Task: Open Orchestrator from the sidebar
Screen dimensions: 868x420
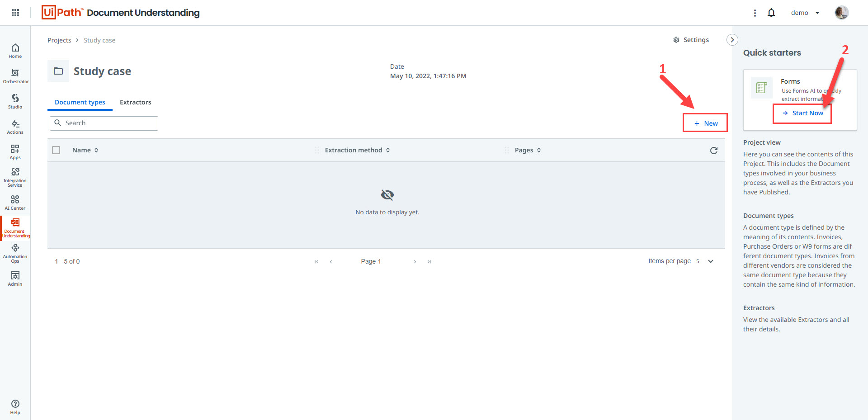Action: coord(15,76)
